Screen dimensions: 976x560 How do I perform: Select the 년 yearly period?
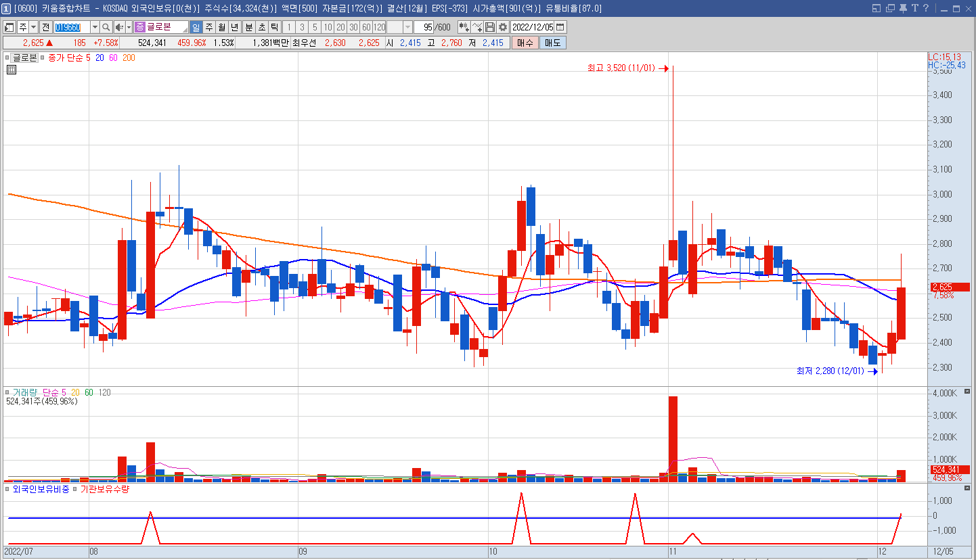[235, 27]
